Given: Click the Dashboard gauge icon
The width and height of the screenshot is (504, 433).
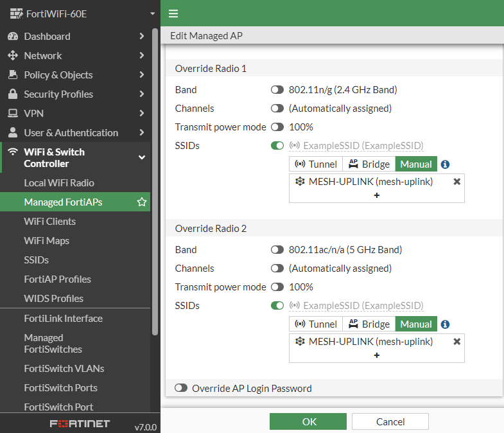Looking at the screenshot, I should coord(12,37).
